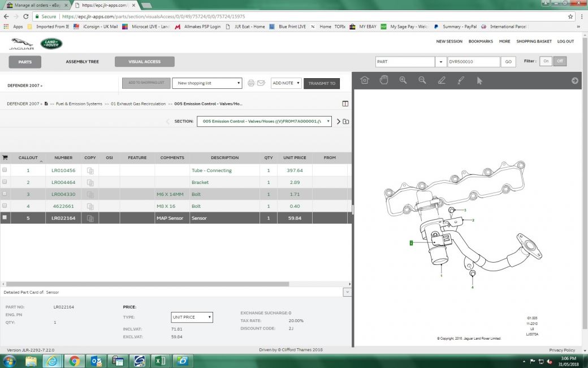This screenshot has width=588, height=368.
Task: Open the section folder icon
Action: pos(346,122)
